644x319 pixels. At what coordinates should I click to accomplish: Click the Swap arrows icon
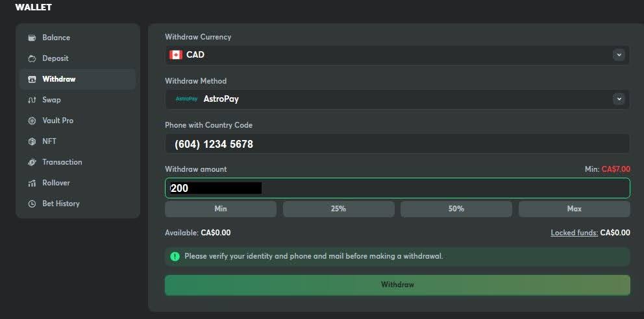32,100
